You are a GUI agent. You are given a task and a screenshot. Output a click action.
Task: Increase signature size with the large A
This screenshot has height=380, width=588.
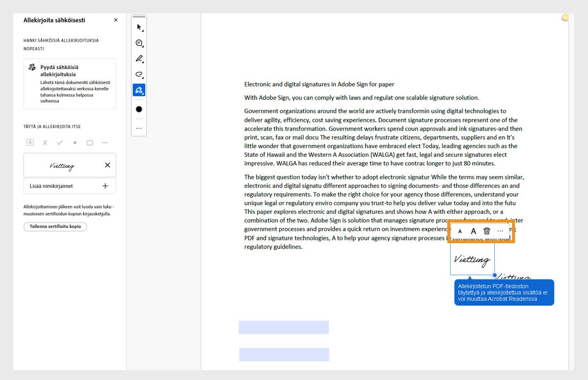(x=473, y=231)
